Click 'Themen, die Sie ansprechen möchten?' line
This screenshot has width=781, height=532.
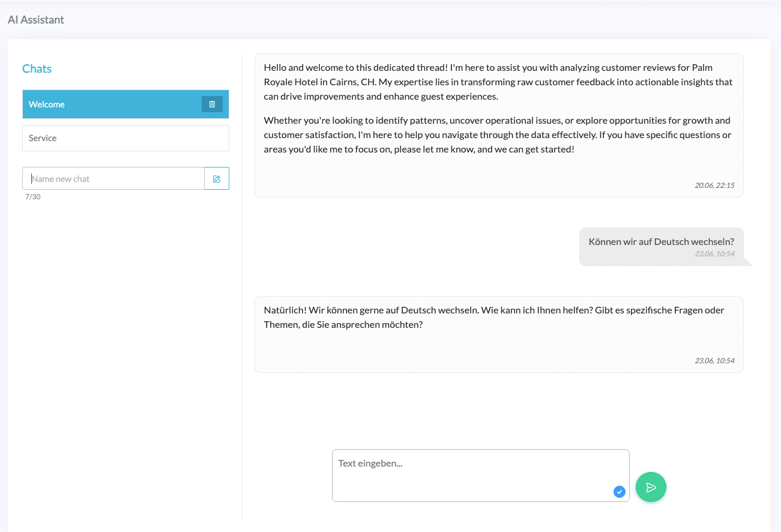tap(343, 325)
